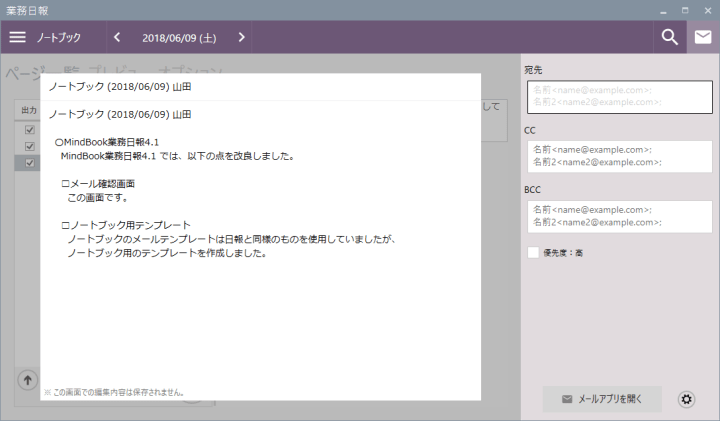This screenshot has height=421, width=720.
Task: Click the line この画面です。
Action: (99, 198)
